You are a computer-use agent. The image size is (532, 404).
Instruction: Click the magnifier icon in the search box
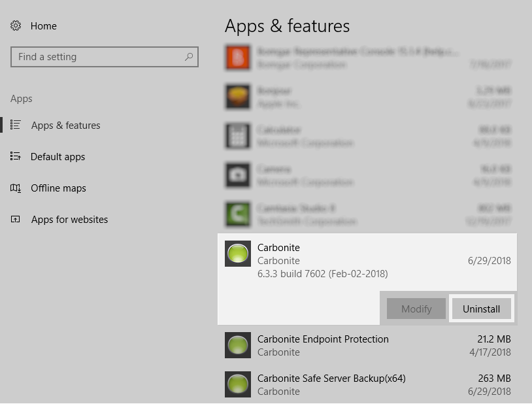click(x=189, y=57)
